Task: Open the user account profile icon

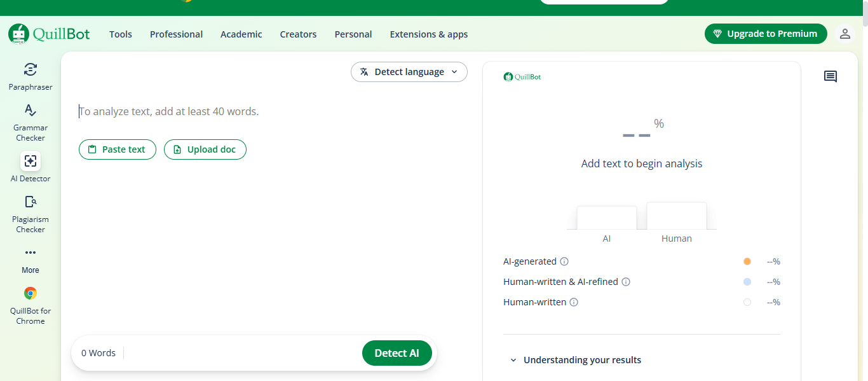Action: 844,34
